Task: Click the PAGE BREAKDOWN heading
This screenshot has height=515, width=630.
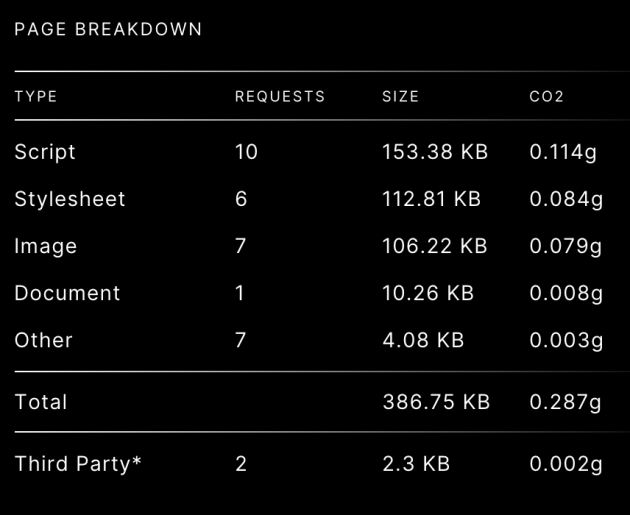Action: click(108, 29)
